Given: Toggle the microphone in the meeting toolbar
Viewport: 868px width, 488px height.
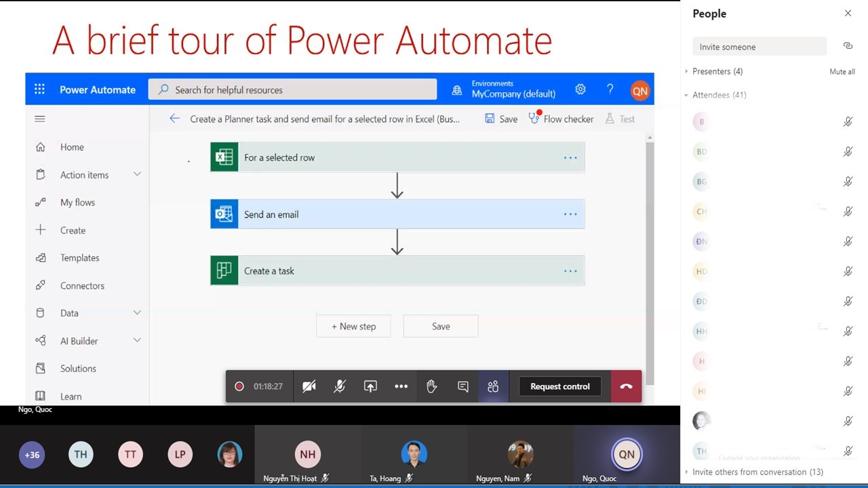Looking at the screenshot, I should click(340, 386).
